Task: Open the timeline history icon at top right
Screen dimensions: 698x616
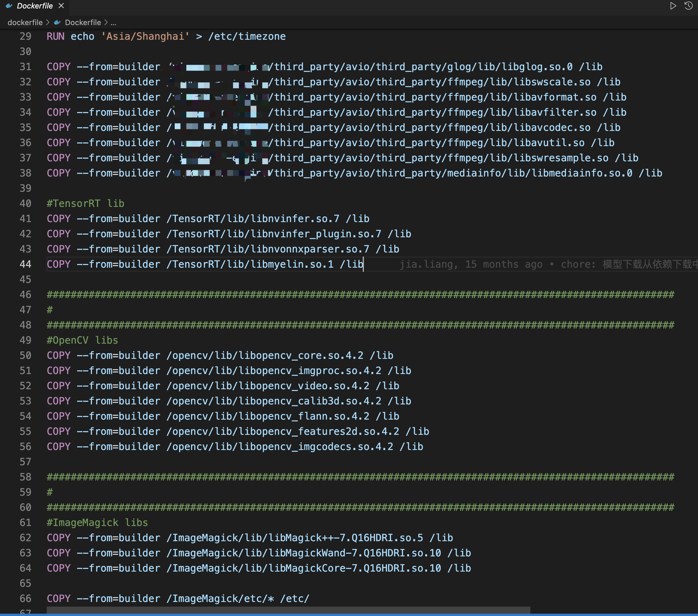Action: click(x=688, y=6)
